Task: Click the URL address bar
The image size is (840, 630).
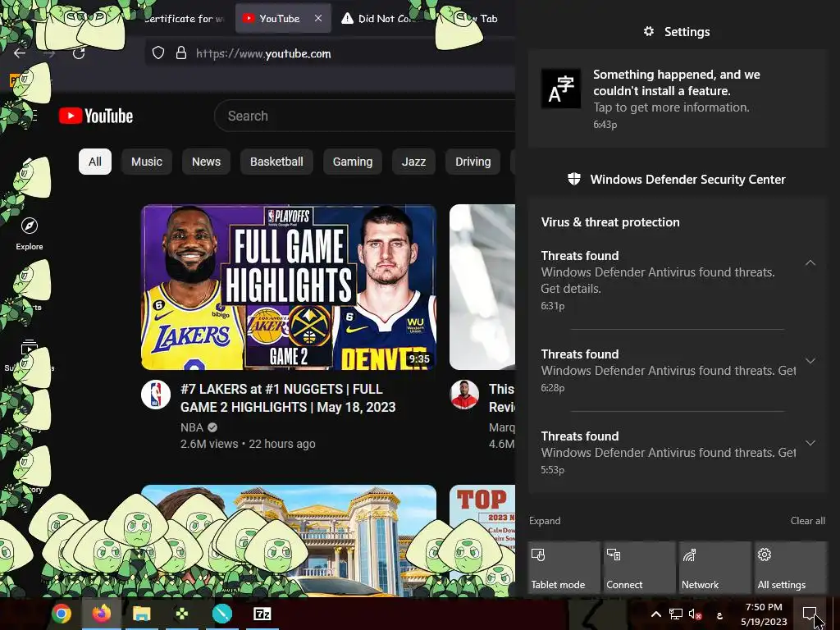Action: [x=330, y=53]
